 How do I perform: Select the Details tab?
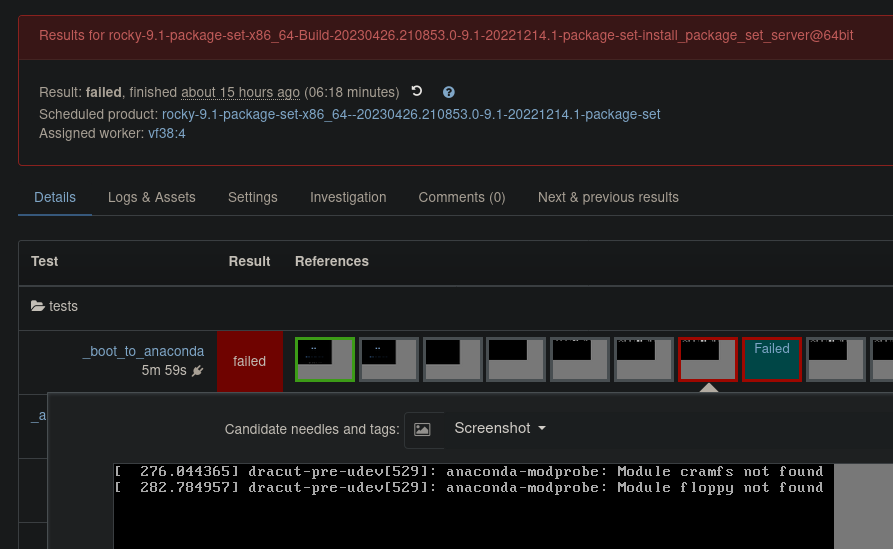point(55,197)
